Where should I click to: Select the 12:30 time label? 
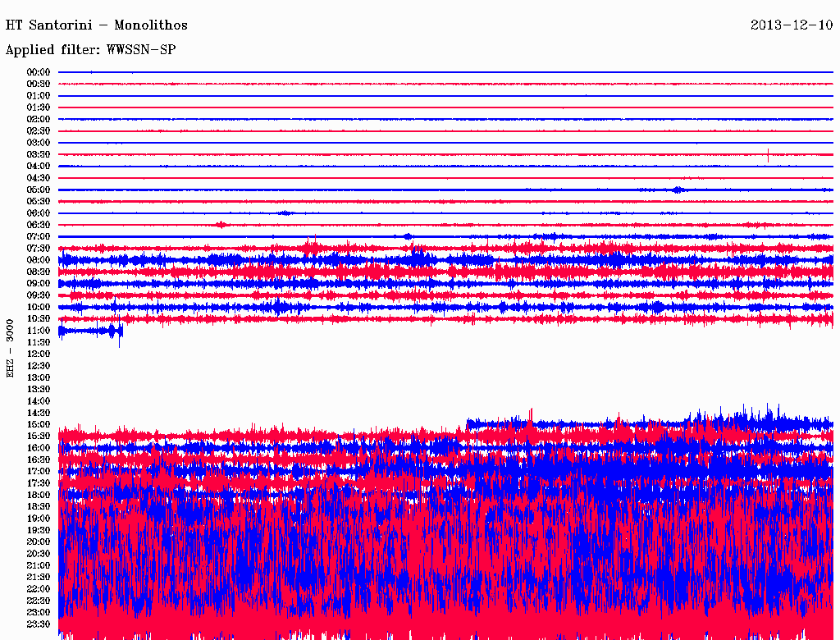(x=39, y=365)
